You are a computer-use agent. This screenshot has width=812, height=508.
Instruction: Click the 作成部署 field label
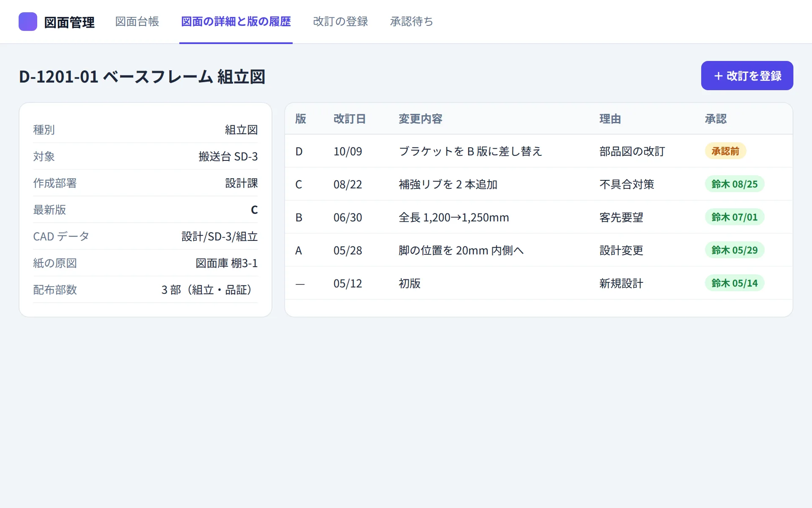coord(55,183)
